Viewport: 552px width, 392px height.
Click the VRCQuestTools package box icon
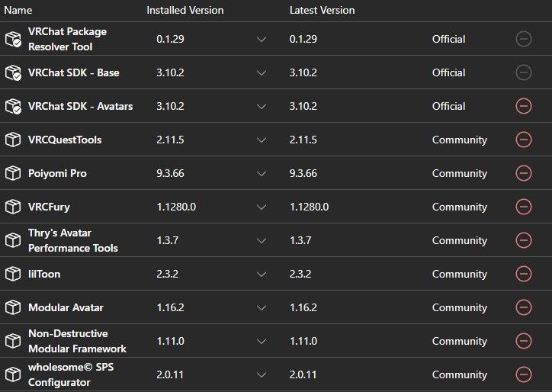pos(13,140)
